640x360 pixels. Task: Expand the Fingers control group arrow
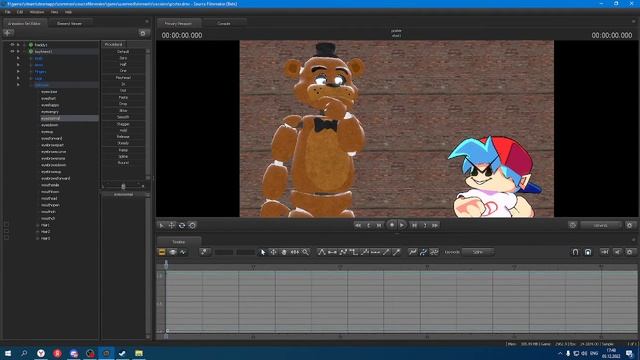tap(18, 71)
